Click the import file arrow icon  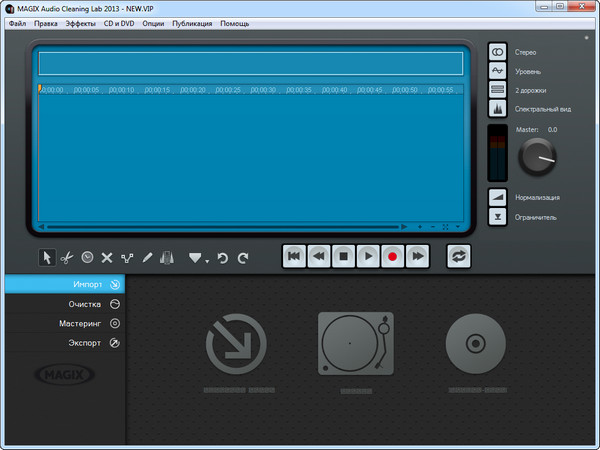tap(236, 344)
